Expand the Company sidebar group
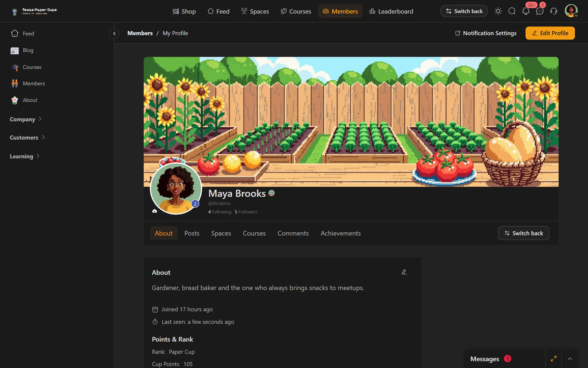Viewport: 588px width, 368px height. click(x=26, y=119)
